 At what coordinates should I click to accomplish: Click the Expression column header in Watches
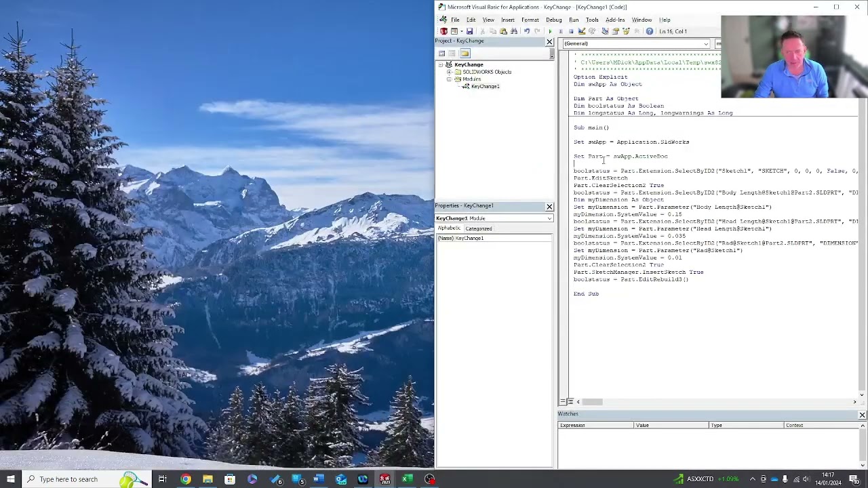[595, 426]
